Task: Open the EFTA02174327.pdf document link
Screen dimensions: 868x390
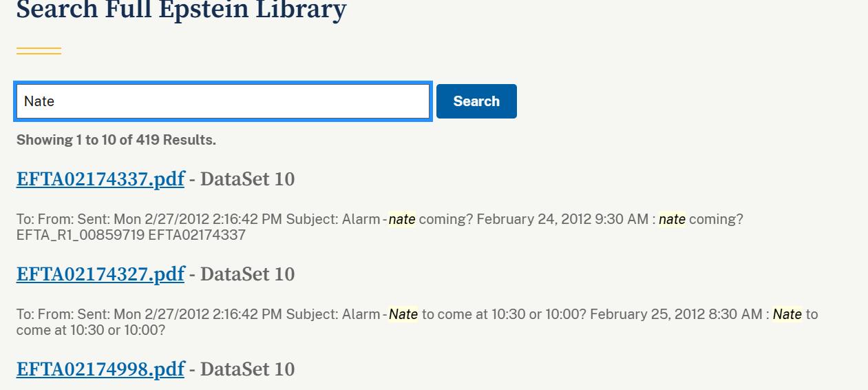Action: pyautogui.click(x=100, y=274)
